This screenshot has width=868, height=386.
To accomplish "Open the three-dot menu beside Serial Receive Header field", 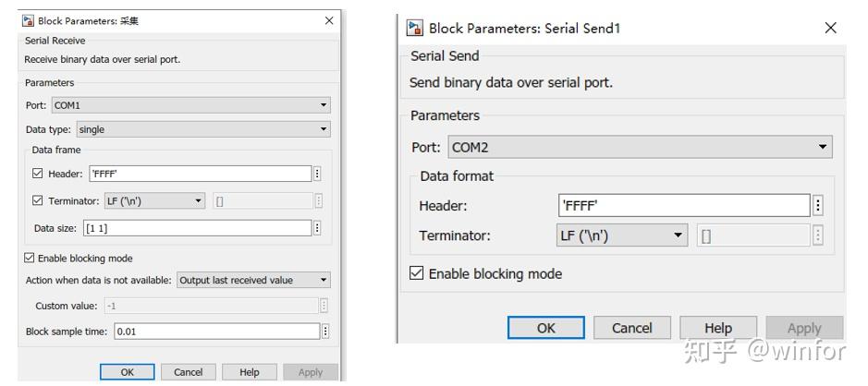I will 317,174.
